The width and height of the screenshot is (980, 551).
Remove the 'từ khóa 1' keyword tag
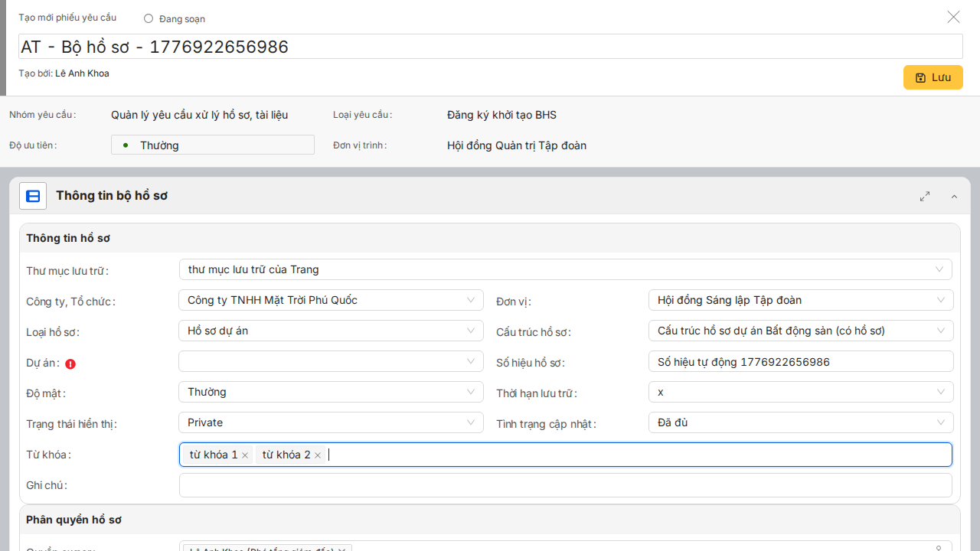(245, 455)
